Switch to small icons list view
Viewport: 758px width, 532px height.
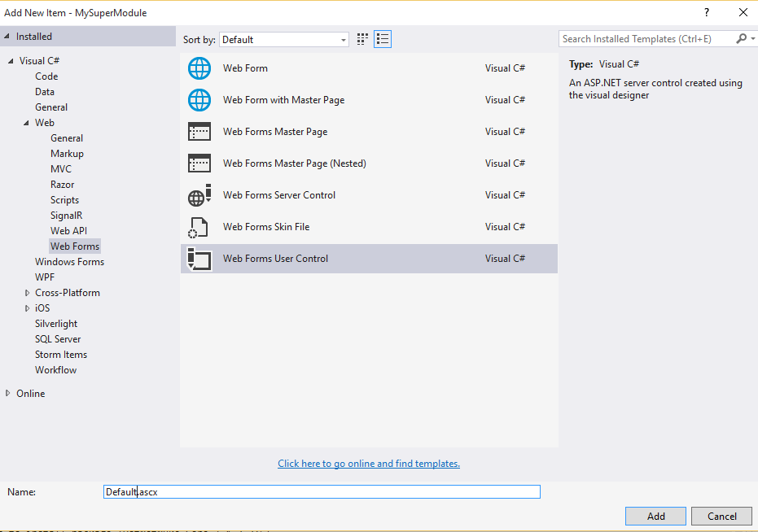click(383, 39)
